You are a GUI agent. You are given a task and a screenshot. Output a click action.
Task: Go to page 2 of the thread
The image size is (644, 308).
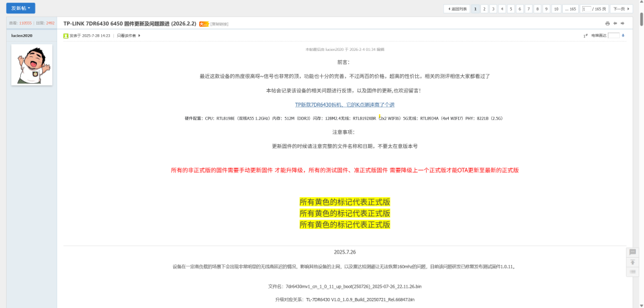click(484, 9)
